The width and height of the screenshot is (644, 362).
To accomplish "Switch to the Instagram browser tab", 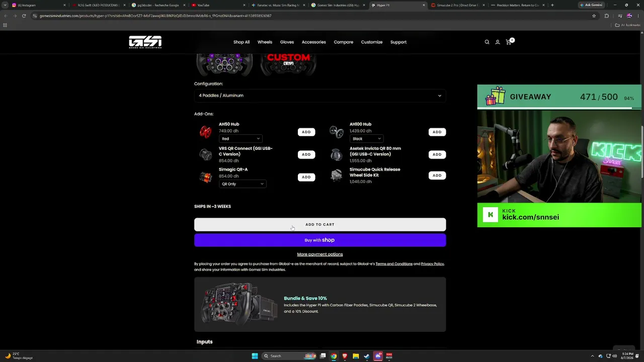I will (x=38, y=5).
